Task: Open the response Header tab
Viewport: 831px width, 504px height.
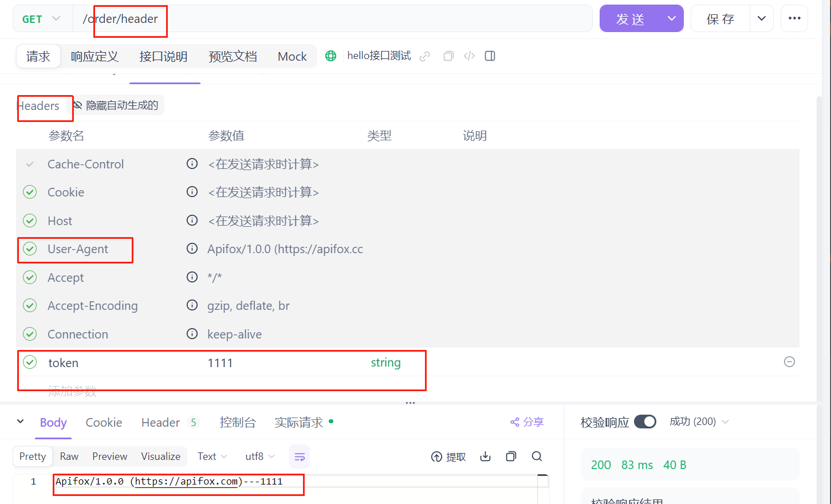Action: (160, 423)
